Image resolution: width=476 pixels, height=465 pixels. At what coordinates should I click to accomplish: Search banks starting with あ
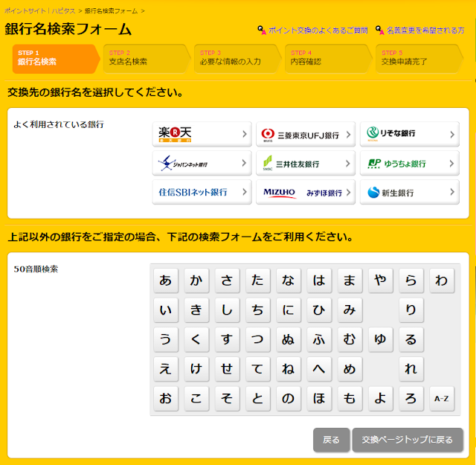click(166, 280)
